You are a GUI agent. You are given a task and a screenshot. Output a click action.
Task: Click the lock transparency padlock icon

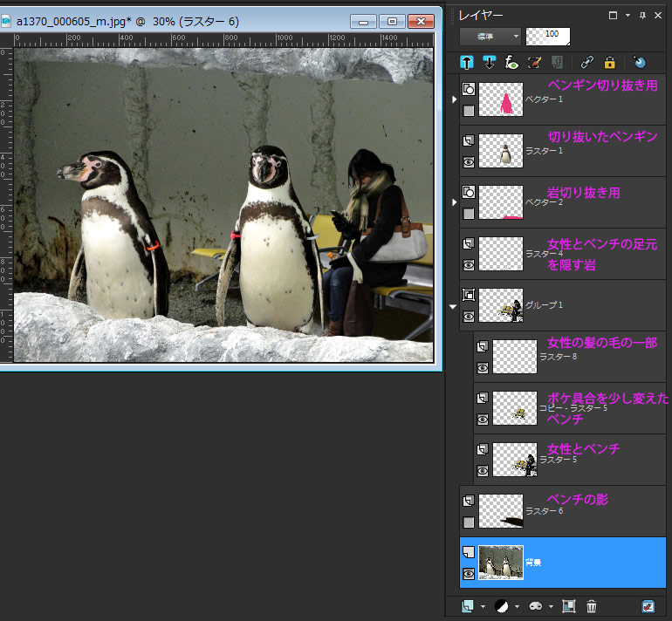[610, 62]
